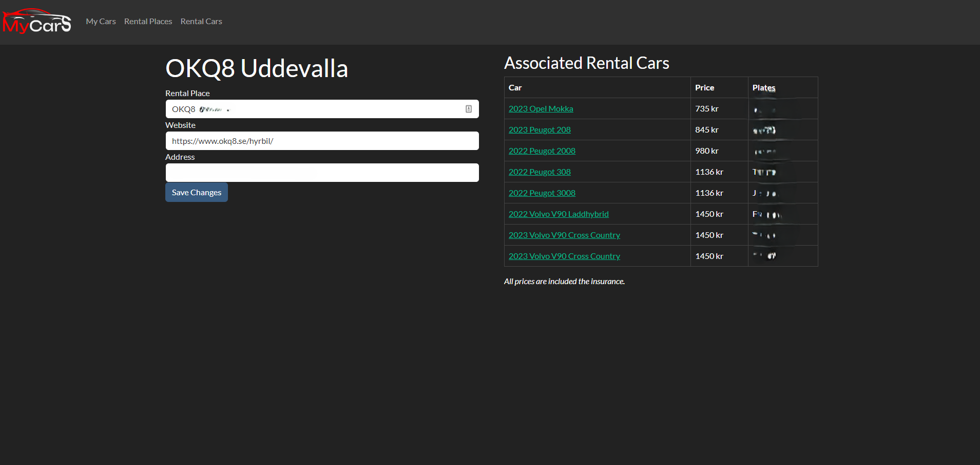The width and height of the screenshot is (980, 465).
Task: Open the Rental Places menu item
Action: [148, 22]
